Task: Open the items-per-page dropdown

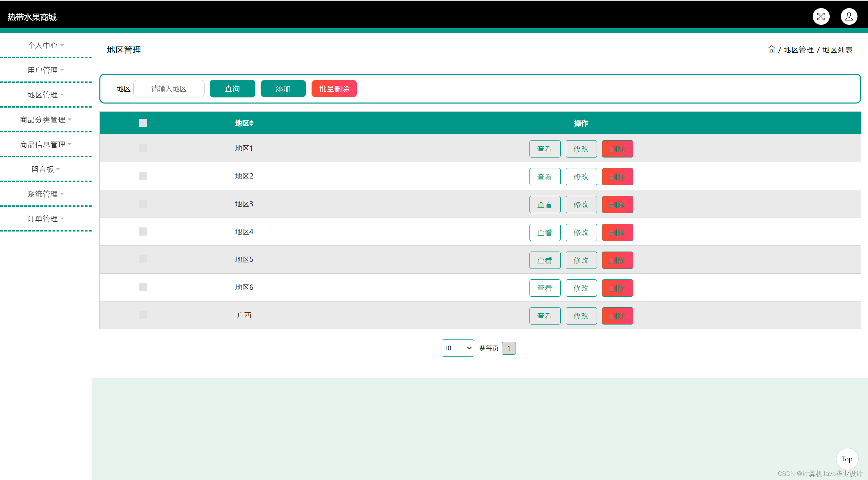Action: tap(457, 348)
